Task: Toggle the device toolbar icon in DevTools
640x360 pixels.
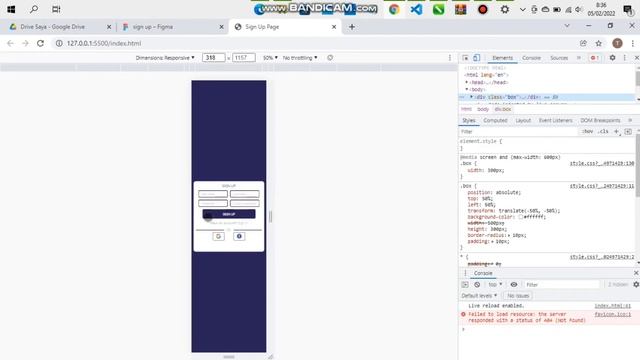Action: tap(476, 58)
